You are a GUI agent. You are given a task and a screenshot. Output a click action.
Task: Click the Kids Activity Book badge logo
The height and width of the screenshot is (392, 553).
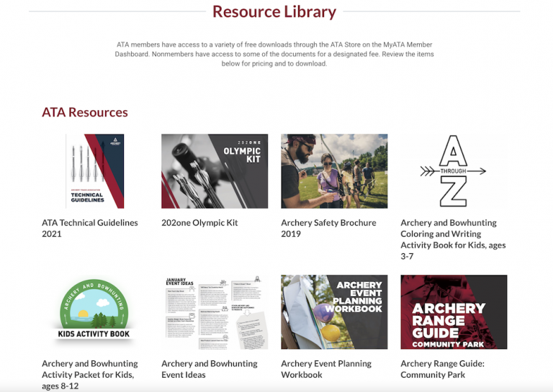coord(95,311)
